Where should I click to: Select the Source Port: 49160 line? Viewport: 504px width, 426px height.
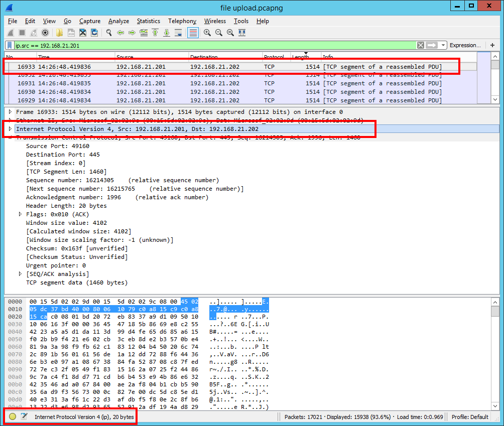58,146
